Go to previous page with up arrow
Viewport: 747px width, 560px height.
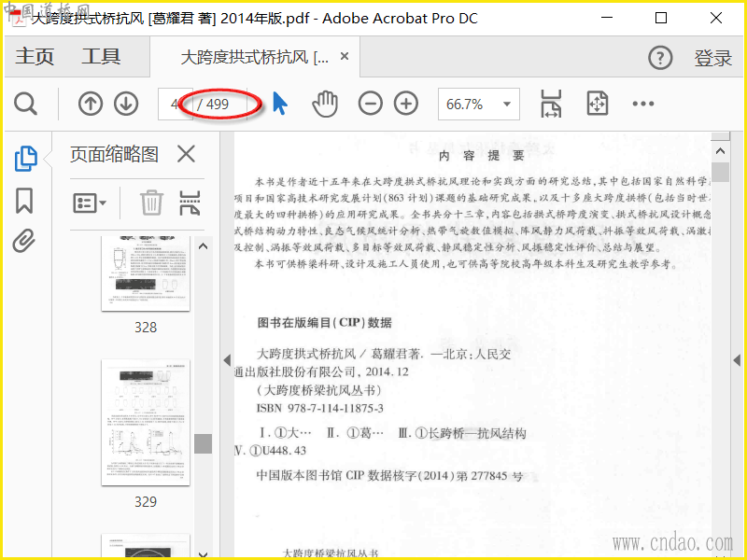click(91, 104)
